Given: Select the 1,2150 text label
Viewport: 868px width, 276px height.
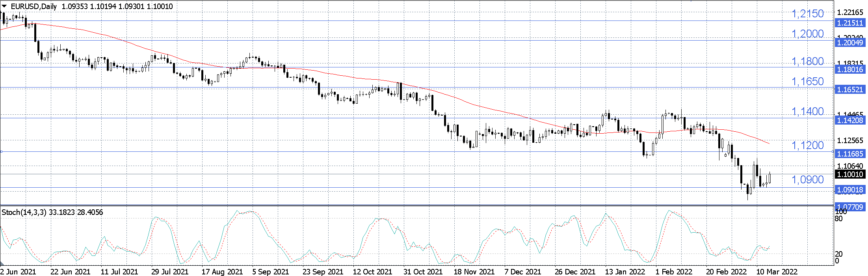Looking at the screenshot, I should [808, 14].
